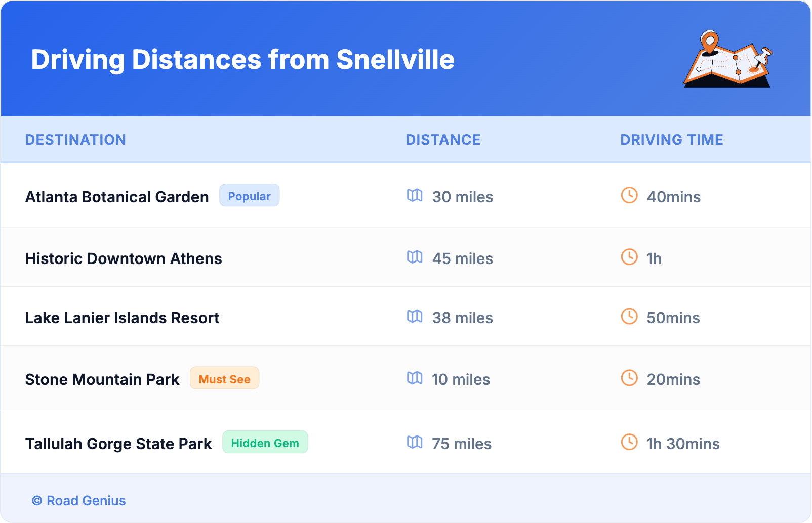
Task: Click clock icon next to 20mins
Action: point(629,378)
